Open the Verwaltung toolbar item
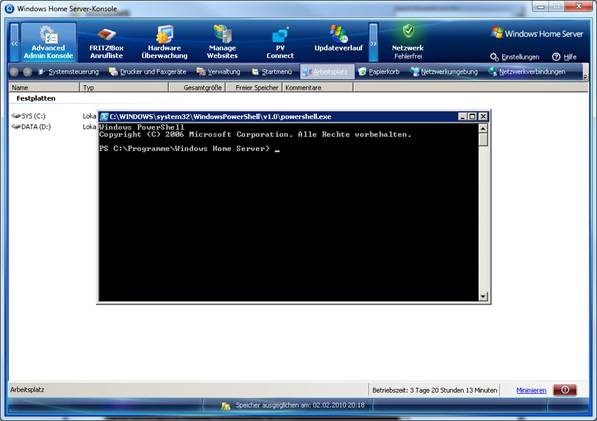The height and width of the screenshot is (421, 597). point(219,72)
